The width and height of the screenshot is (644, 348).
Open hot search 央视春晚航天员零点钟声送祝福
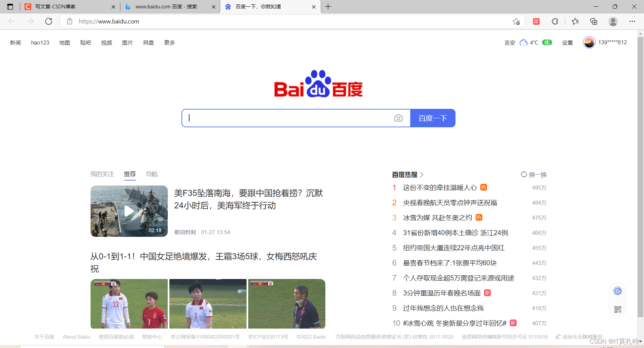450,203
